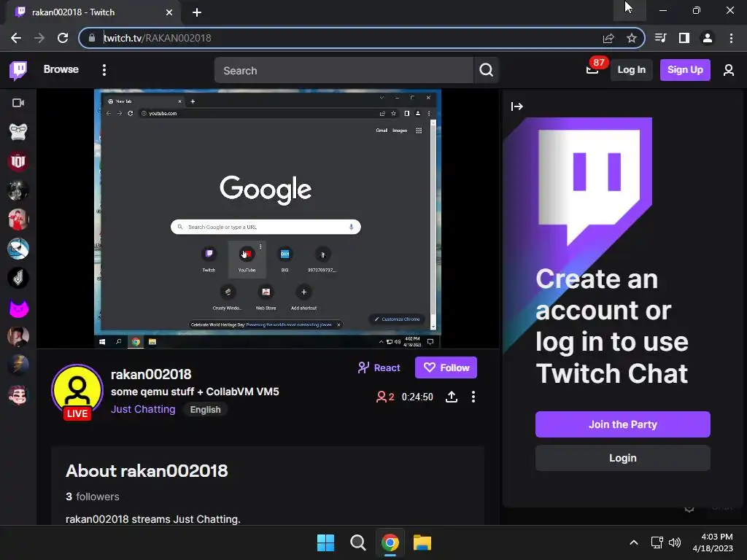Image resolution: width=747 pixels, height=560 pixels.
Task: Open the red shield avatar channel
Action: coord(18,161)
